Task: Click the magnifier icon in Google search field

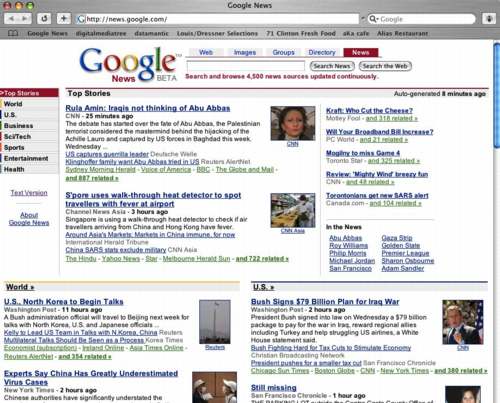Action: point(374,19)
